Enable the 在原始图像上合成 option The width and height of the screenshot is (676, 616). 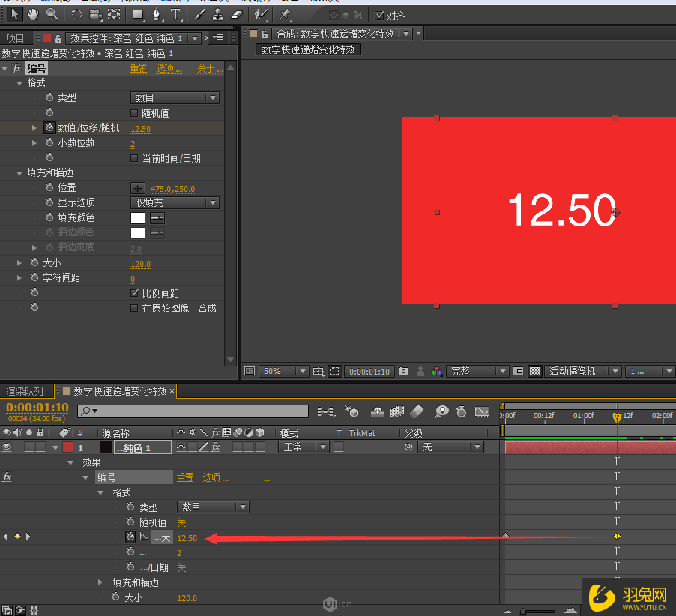(135, 307)
